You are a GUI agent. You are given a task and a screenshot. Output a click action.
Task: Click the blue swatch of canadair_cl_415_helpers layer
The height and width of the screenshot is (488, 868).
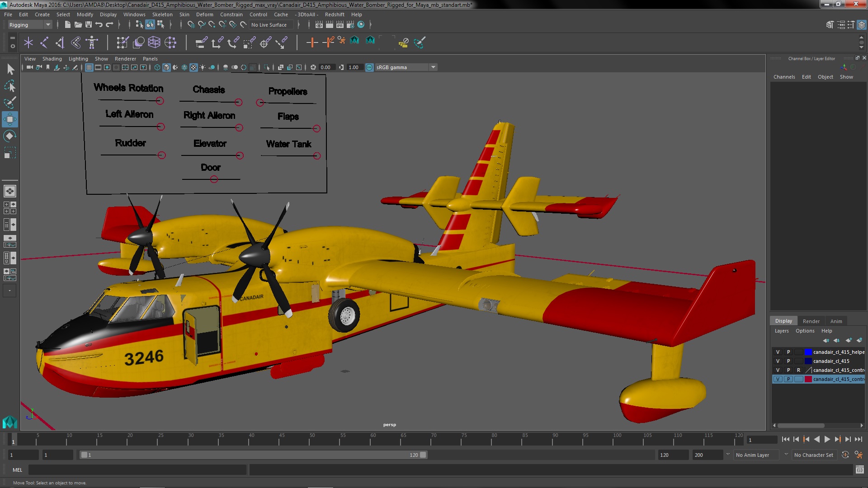[808, 352]
